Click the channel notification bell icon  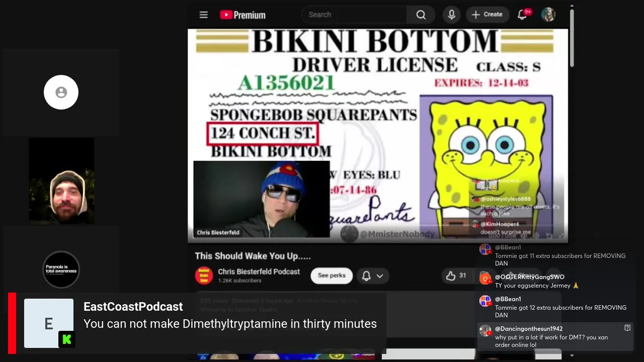pyautogui.click(x=366, y=276)
